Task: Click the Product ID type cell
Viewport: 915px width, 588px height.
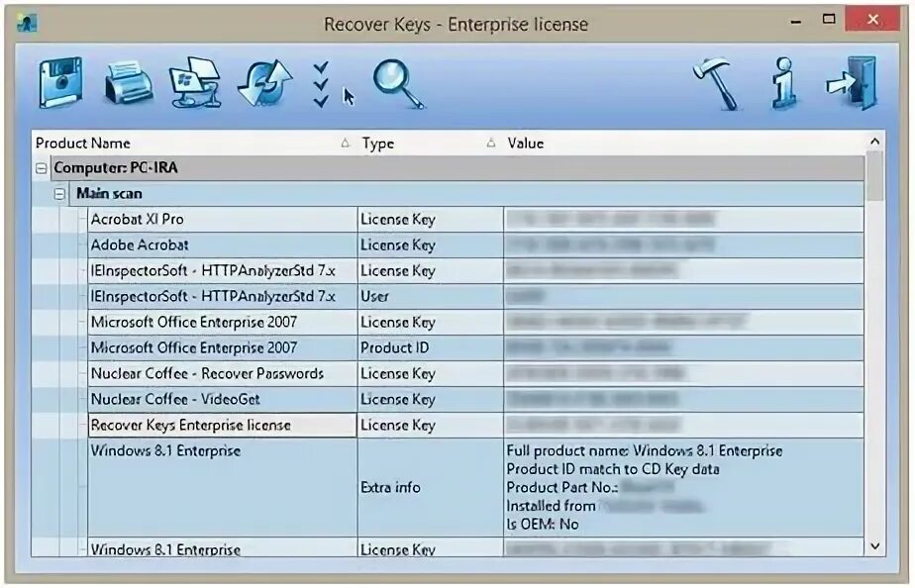Action: 430,347
